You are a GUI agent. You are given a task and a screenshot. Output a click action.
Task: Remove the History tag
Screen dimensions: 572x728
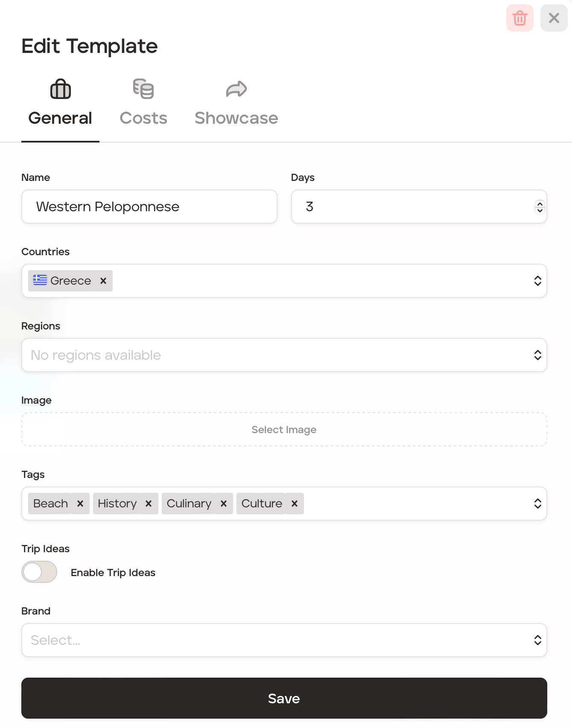coord(149,504)
